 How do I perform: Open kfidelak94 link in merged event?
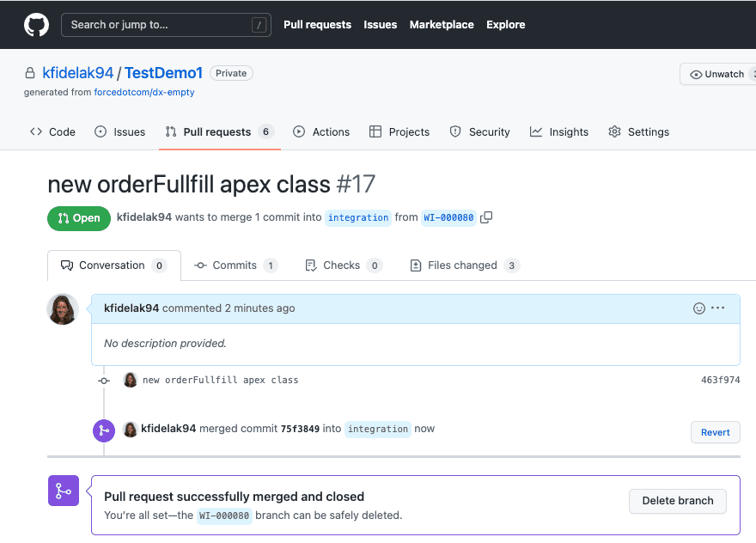[168, 429]
